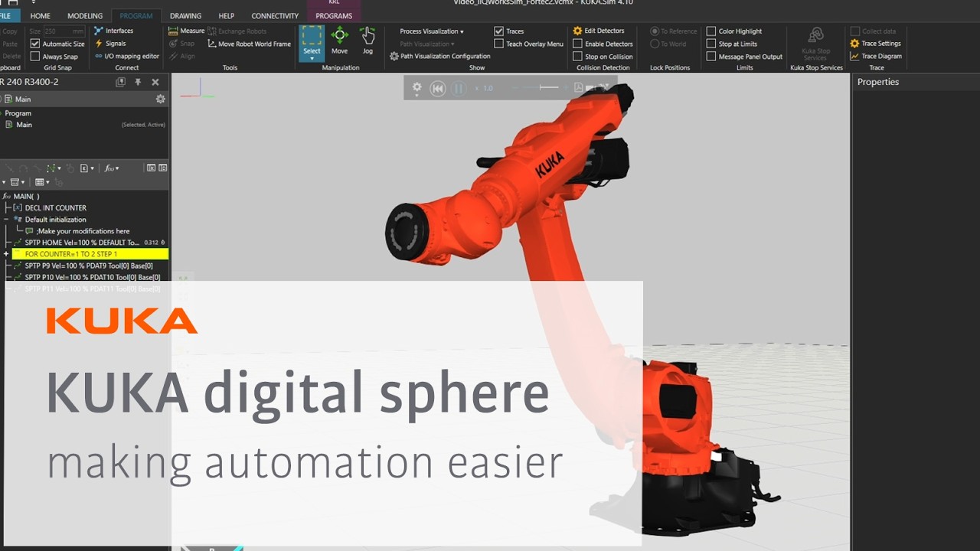
Task: Enable the Color Highlight checkbox
Action: coord(711,31)
